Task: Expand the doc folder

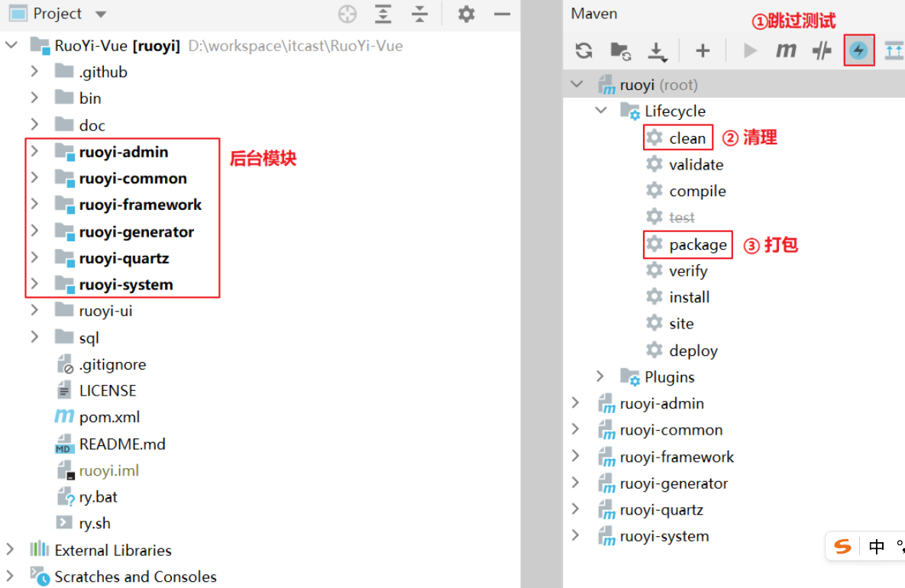Action: tap(34, 124)
